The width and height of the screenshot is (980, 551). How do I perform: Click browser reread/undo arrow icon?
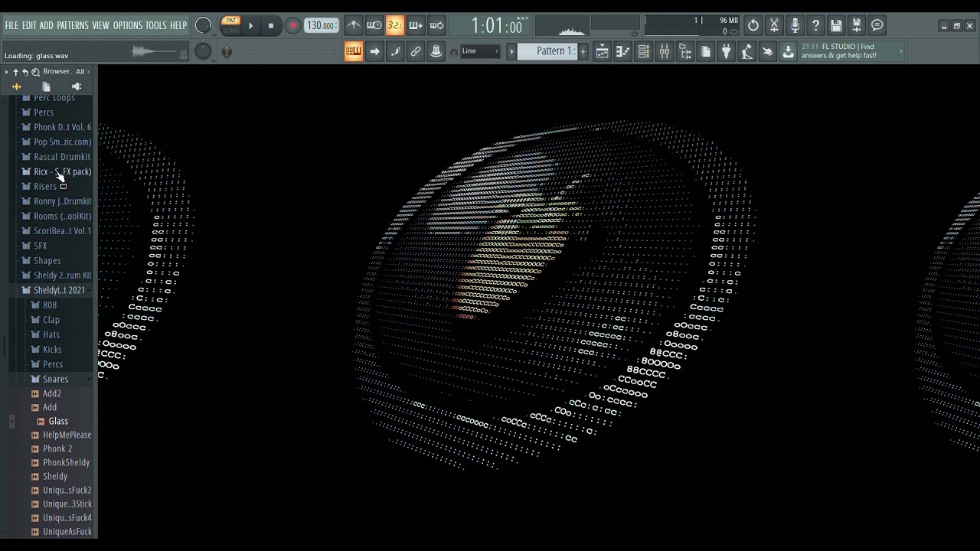pos(25,72)
